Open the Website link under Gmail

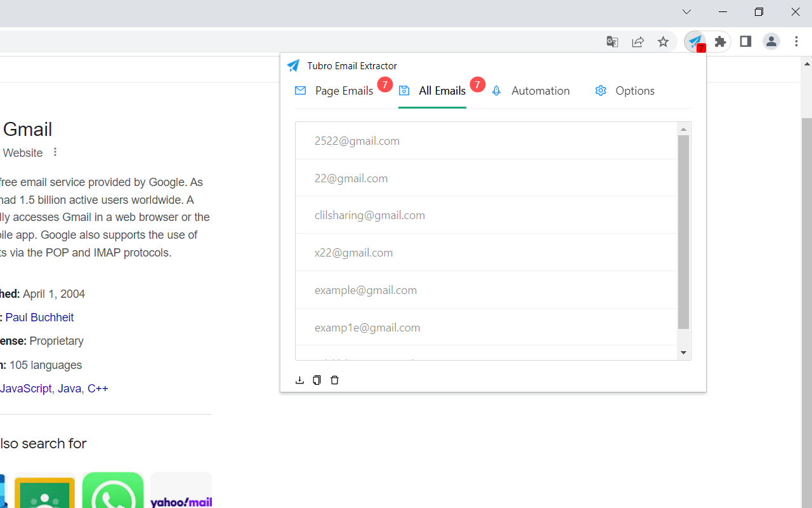23,153
